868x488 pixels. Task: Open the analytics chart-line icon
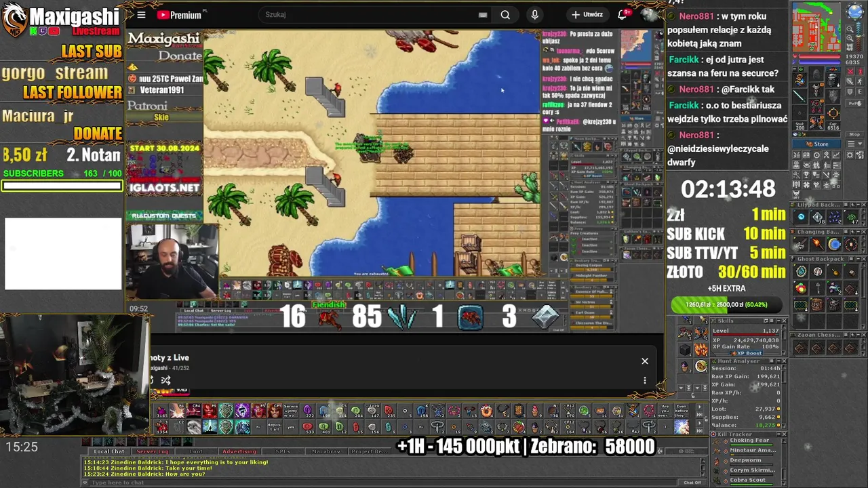[836, 155]
